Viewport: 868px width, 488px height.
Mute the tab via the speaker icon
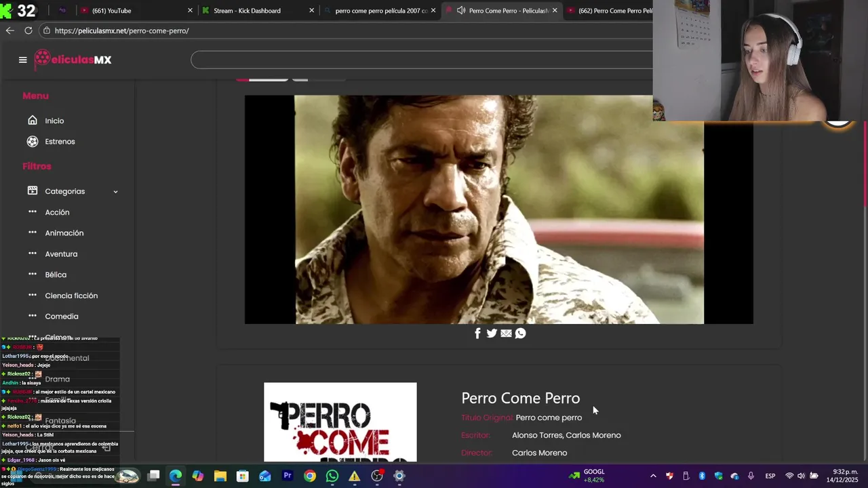[x=461, y=11]
